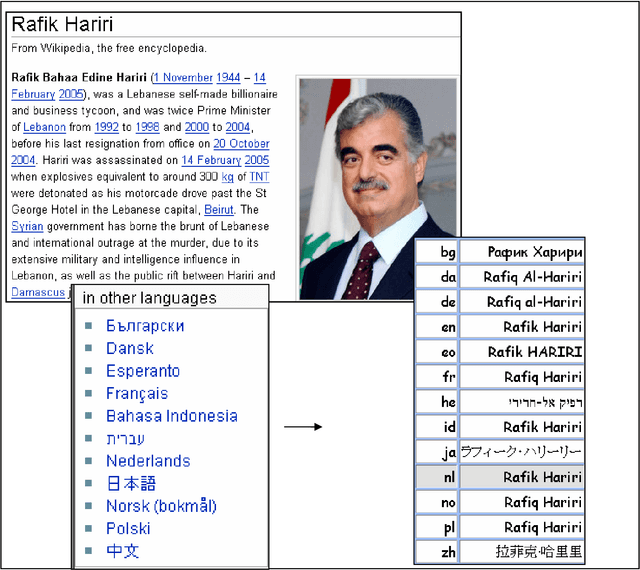Click the 'Rafik HARIRI' cell in eo row

(x=522, y=352)
